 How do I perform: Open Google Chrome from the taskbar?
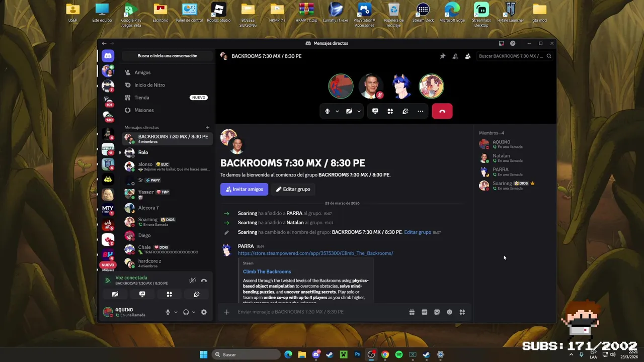385,354
